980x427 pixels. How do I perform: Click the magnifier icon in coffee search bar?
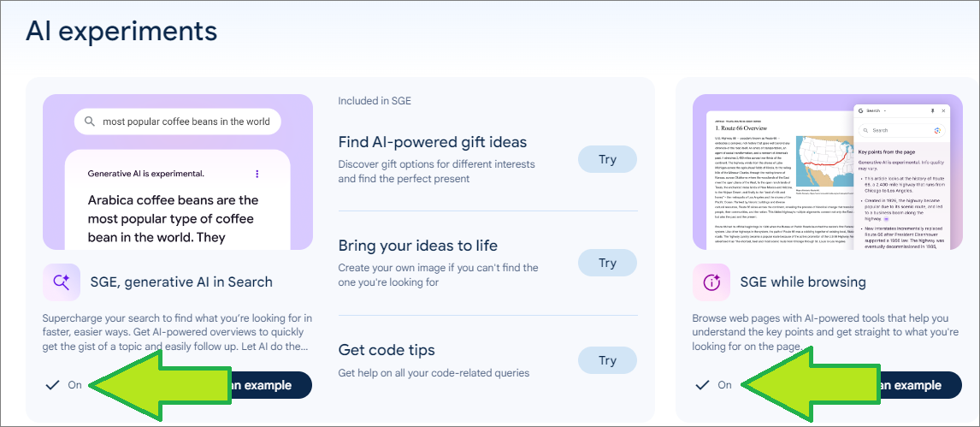click(x=90, y=122)
